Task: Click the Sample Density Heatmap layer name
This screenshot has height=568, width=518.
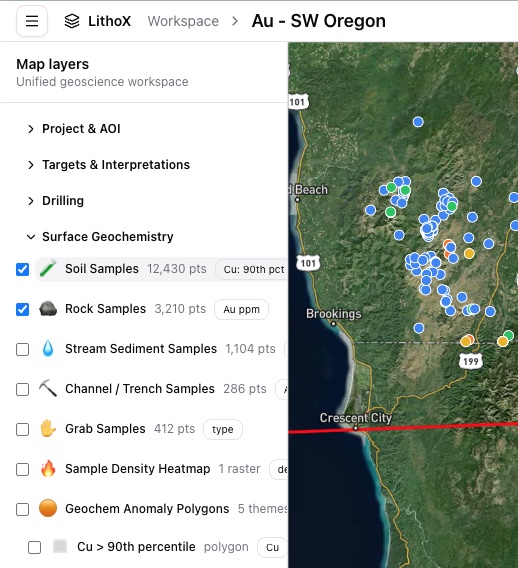Action: (x=138, y=468)
